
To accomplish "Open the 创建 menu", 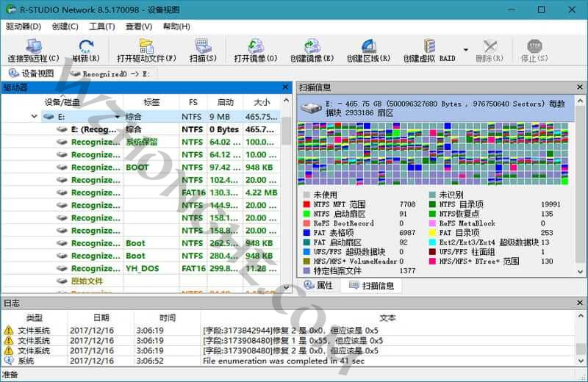I will [65, 26].
